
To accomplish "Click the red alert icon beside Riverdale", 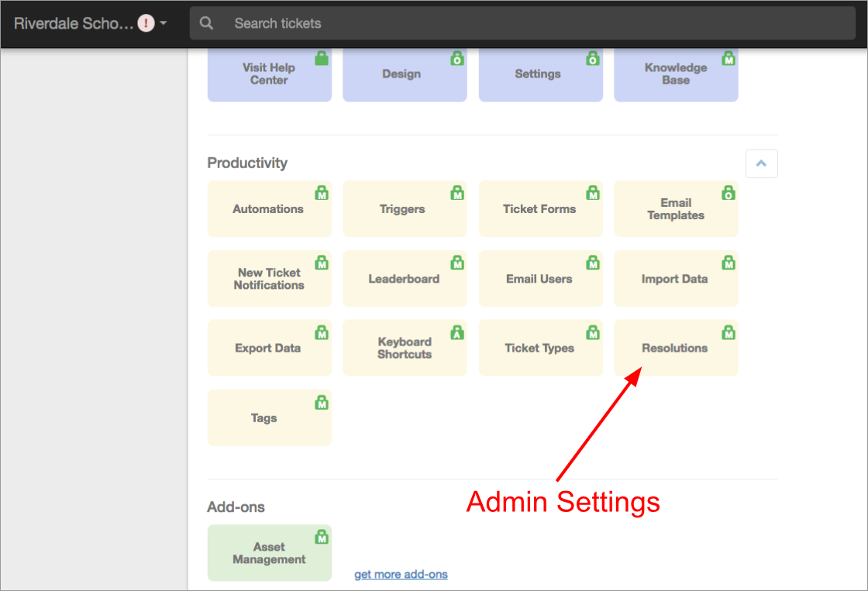I will (x=146, y=23).
